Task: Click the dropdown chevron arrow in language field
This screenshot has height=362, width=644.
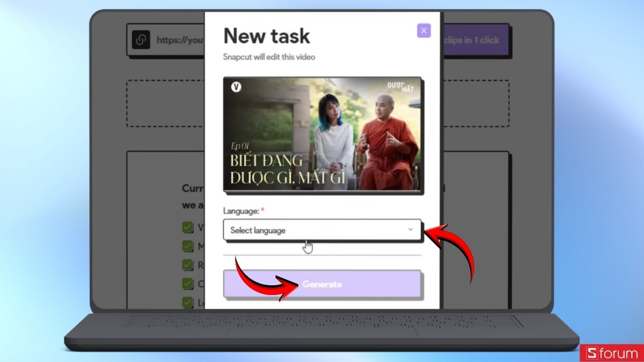Action: tap(411, 230)
